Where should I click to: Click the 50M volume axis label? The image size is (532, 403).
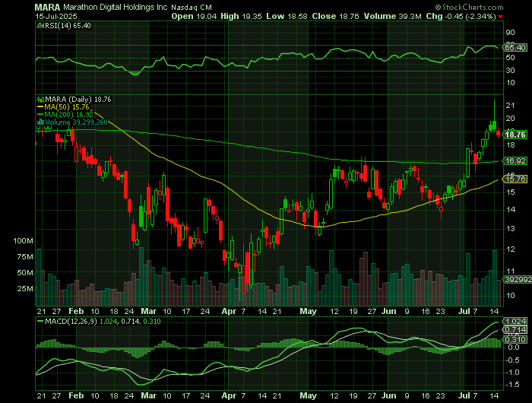[25, 273]
